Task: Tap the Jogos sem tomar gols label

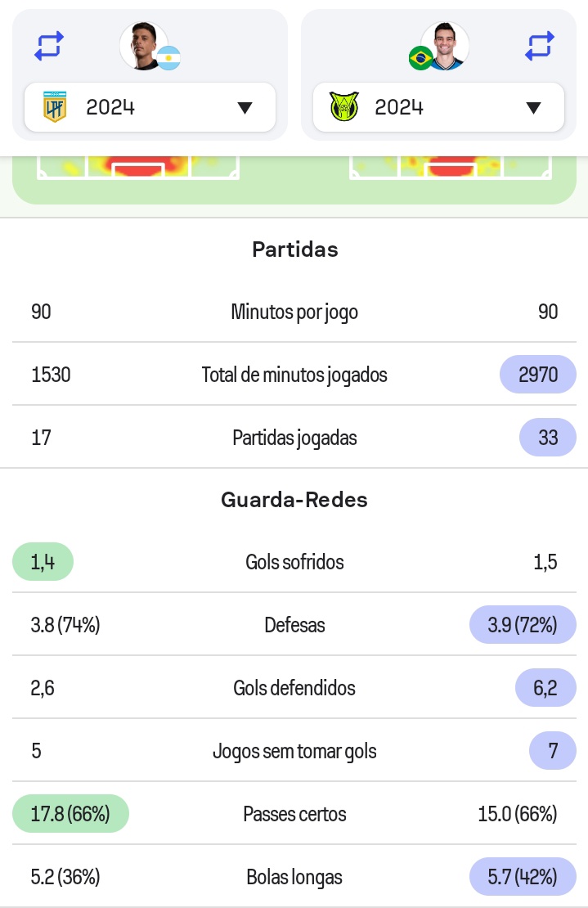Action: tap(294, 751)
